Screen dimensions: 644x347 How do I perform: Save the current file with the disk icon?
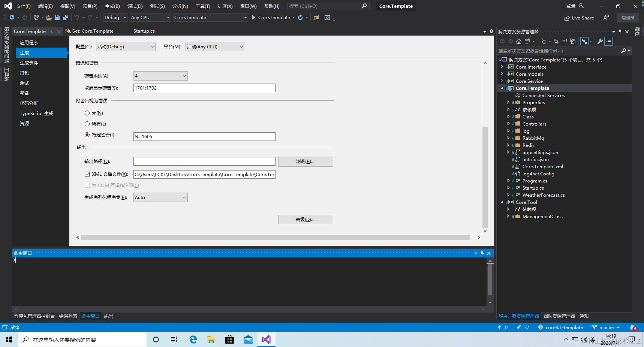[57, 18]
